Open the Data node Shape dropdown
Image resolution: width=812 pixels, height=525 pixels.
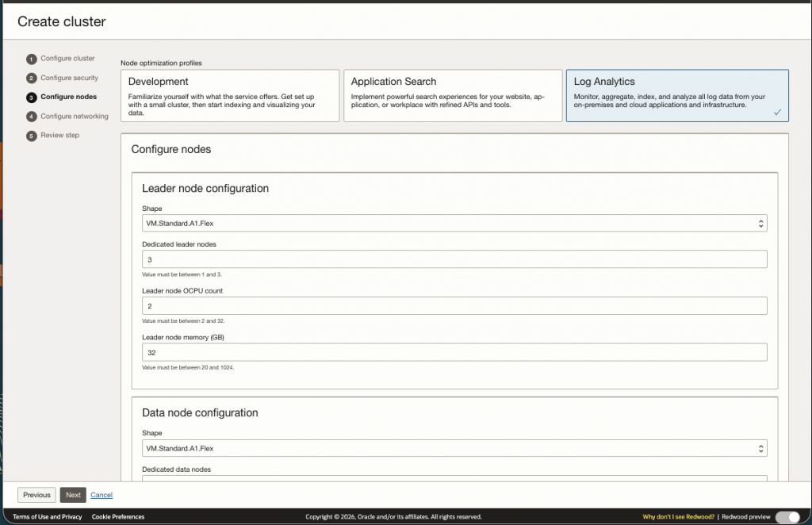click(x=454, y=448)
